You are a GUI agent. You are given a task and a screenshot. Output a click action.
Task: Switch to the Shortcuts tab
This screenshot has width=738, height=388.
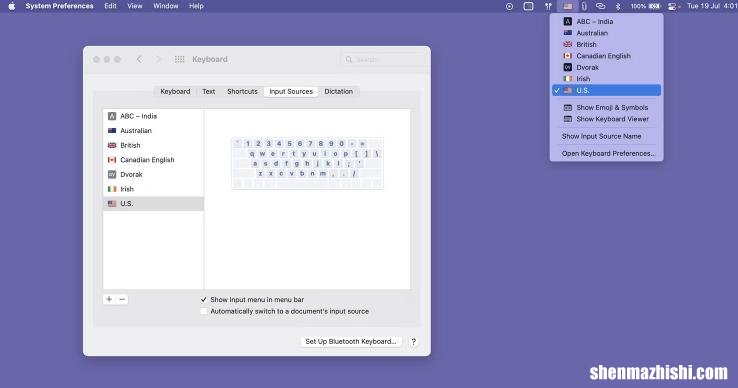[x=242, y=91]
